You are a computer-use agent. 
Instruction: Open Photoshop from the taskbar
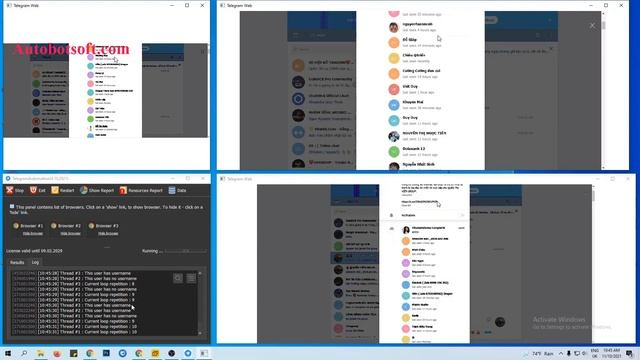click(x=106, y=353)
